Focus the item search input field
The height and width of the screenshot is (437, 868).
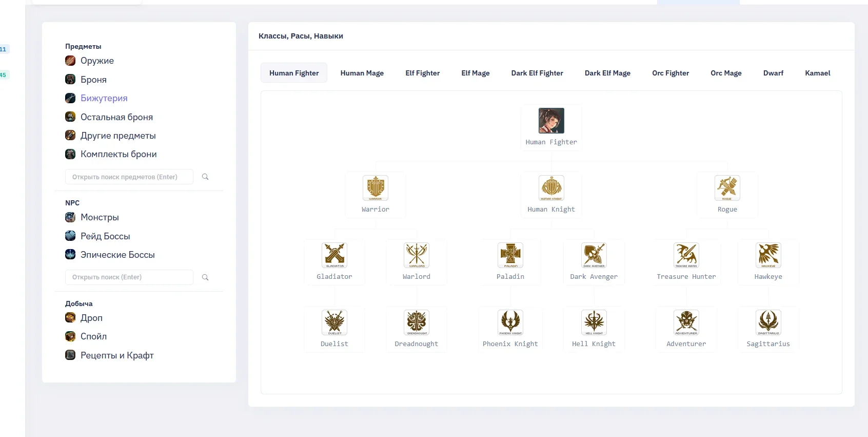(129, 177)
